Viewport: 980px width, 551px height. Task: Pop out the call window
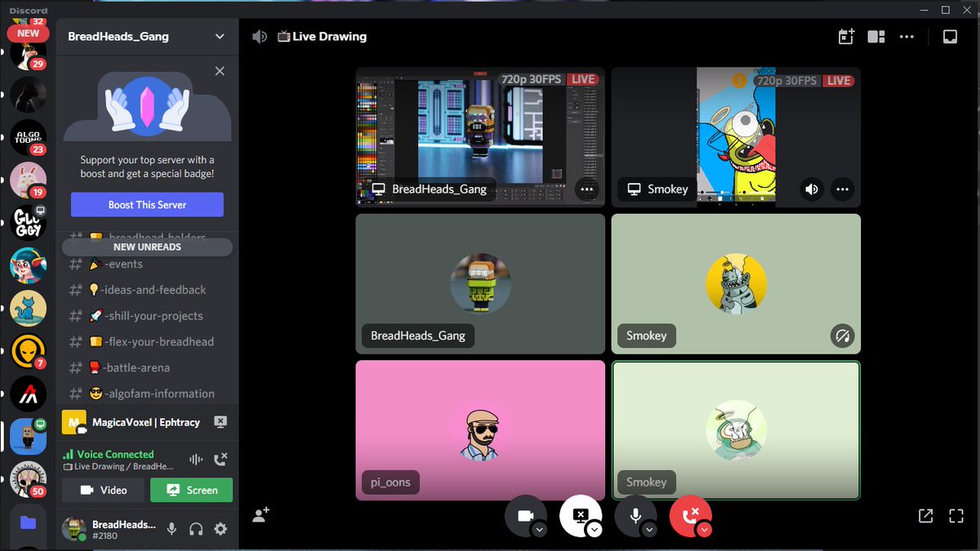925,516
